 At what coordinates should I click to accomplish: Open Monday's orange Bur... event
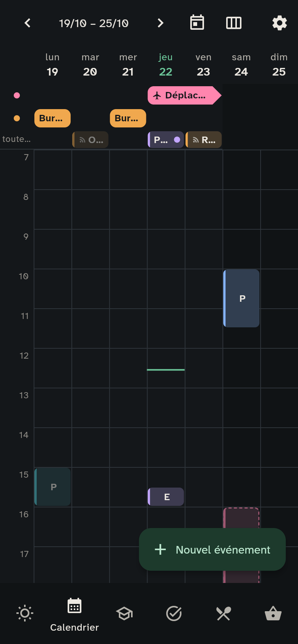pos(52,118)
